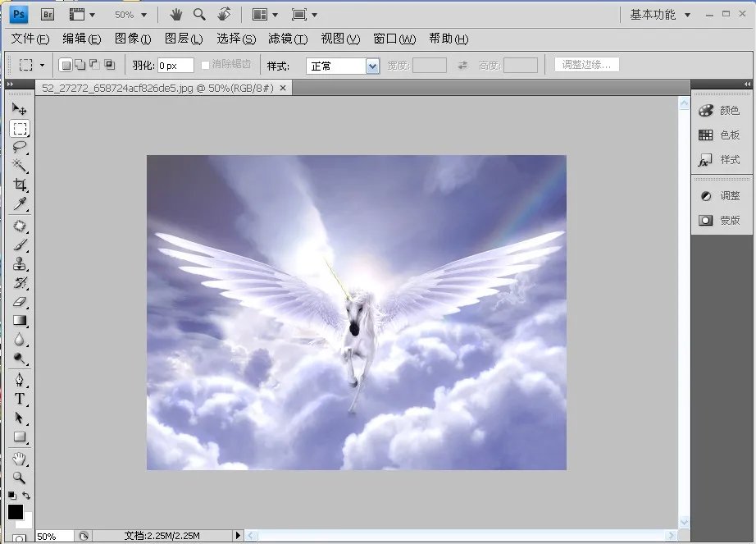Viewport: 756px width, 544px height.
Task: Select the Lasso tool
Action: click(20, 148)
